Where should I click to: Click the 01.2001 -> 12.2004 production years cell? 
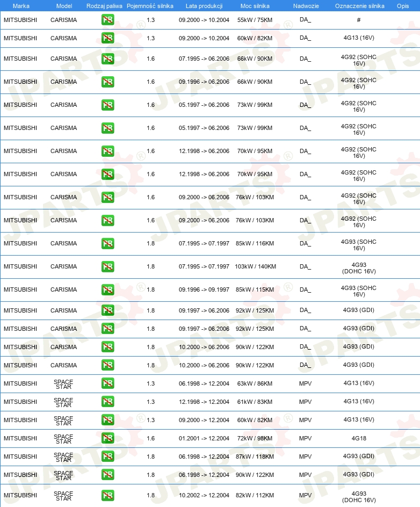(x=204, y=438)
